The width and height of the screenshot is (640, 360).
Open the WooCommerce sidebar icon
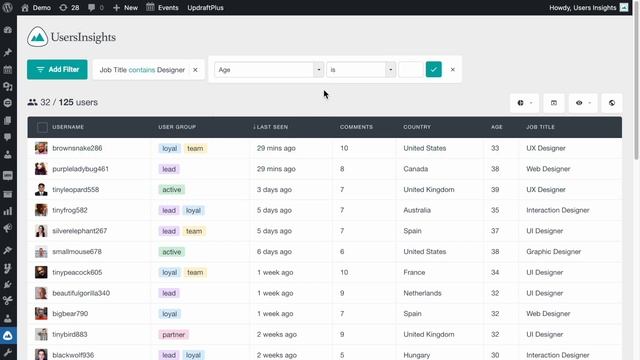[x=8, y=176]
